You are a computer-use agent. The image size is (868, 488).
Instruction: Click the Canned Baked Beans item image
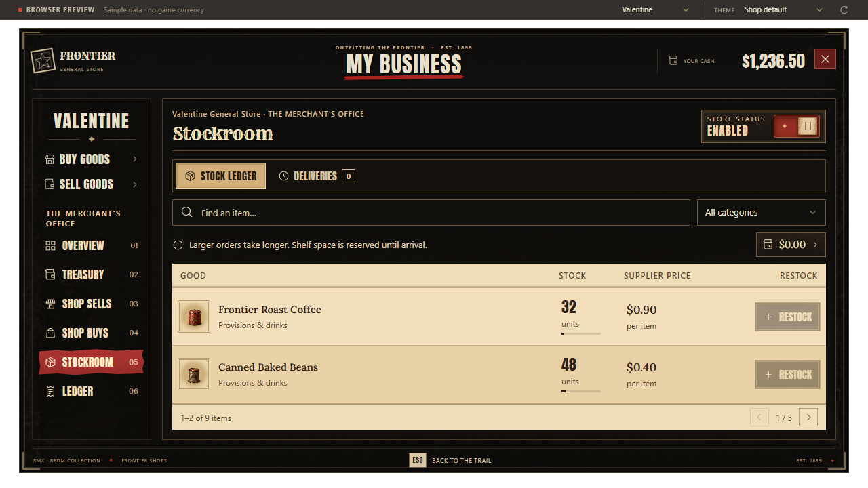pos(194,374)
